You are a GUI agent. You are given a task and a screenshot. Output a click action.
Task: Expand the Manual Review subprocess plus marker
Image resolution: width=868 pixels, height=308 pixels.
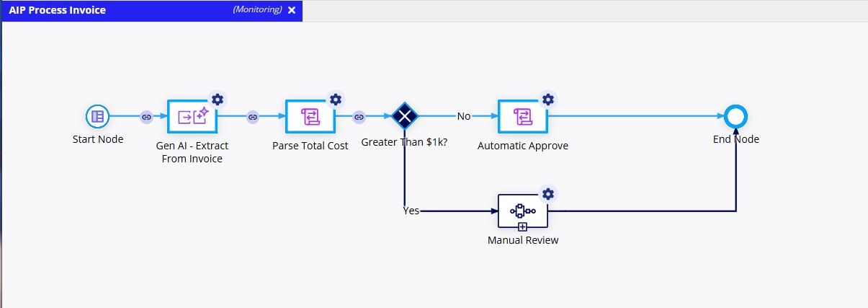(x=523, y=226)
